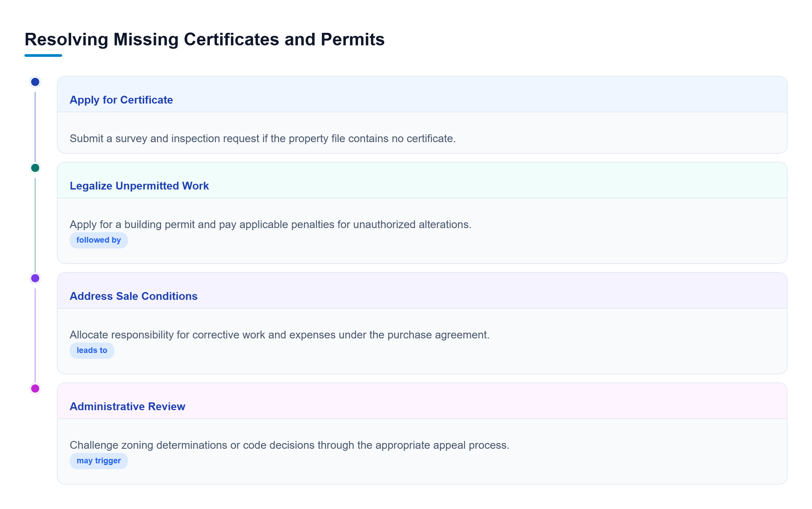Click the magenta timeline dot for Administrative Review
Screen dimensions: 812x509
[x=35, y=389]
